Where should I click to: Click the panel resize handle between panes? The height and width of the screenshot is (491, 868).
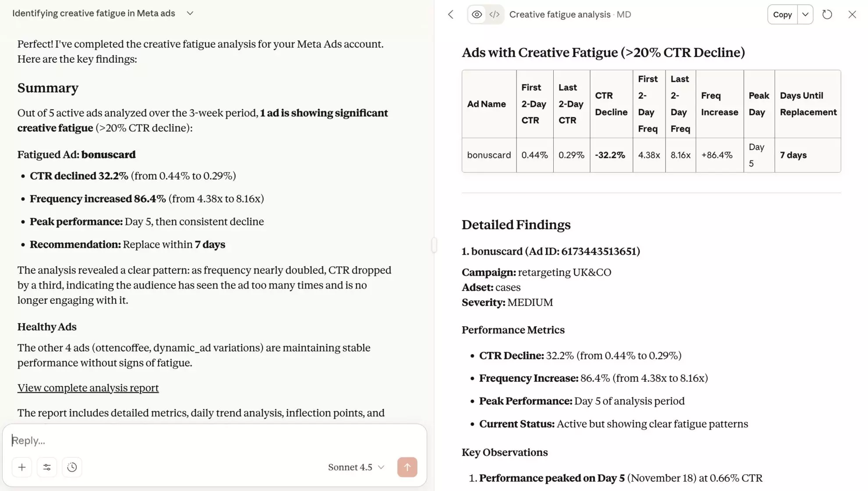tap(434, 245)
